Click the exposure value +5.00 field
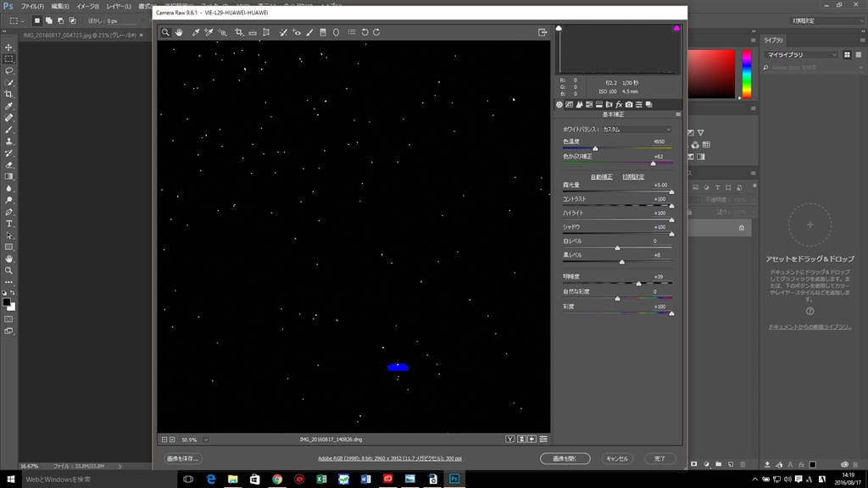Viewport: 868px width, 488px height. coord(660,186)
